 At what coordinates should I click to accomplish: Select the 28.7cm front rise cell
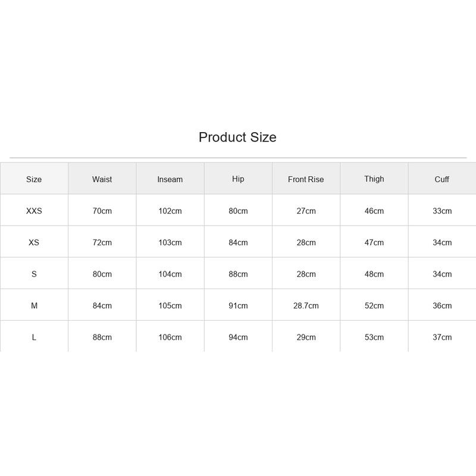(x=306, y=305)
